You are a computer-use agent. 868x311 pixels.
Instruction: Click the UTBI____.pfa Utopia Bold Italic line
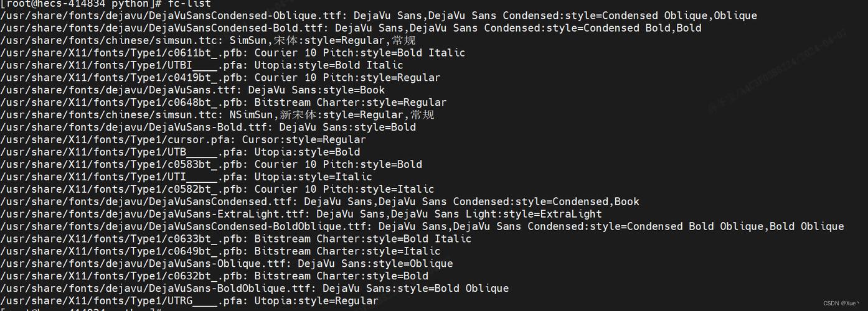coord(202,65)
